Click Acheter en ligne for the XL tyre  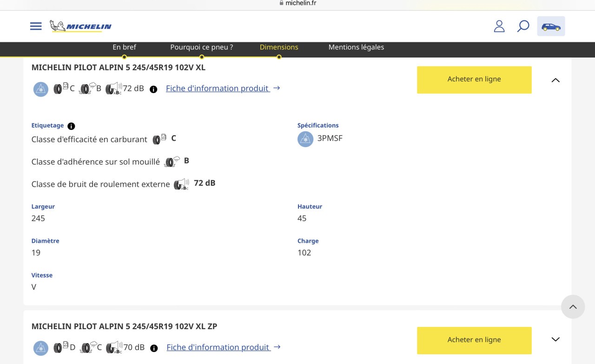[x=474, y=80]
